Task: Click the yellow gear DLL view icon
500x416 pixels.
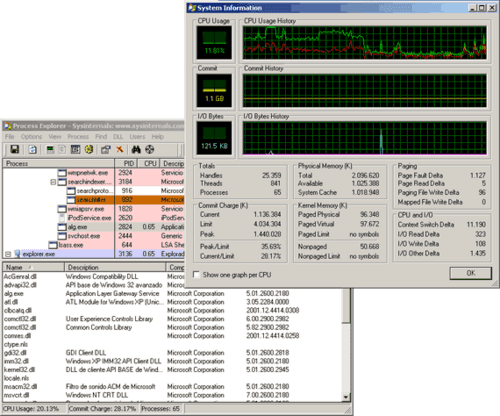Action: (89, 149)
